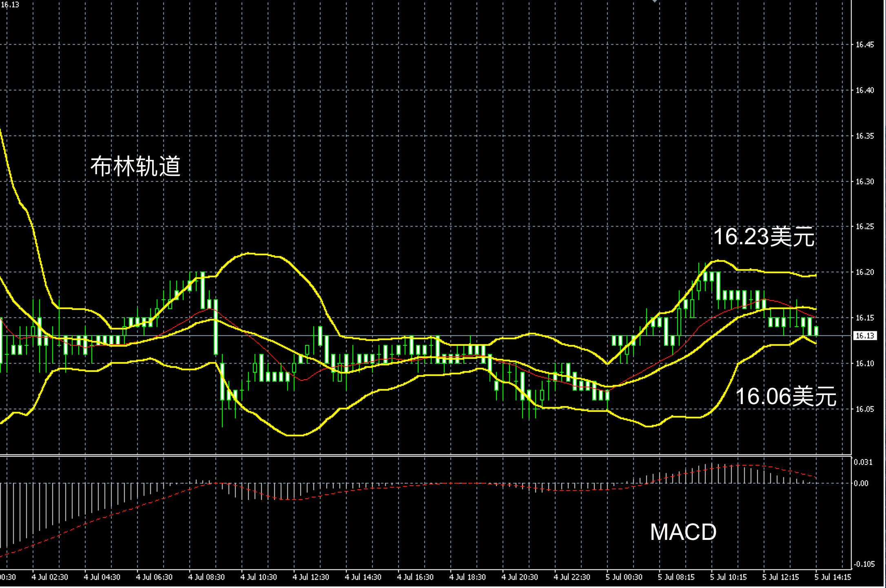Click the current price tag 16.13 on the axis
Image resolution: width=886 pixels, height=588 pixels.
pos(864,336)
